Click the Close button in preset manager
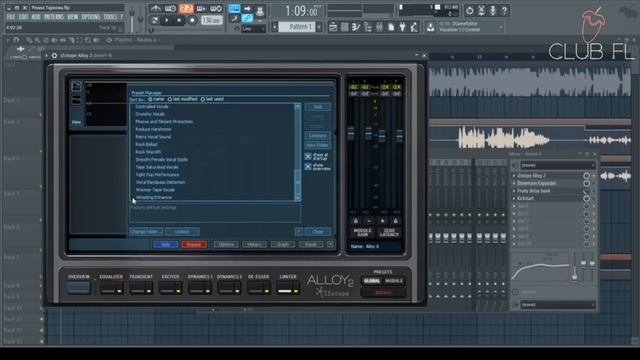This screenshot has height=360, width=640. tap(318, 231)
